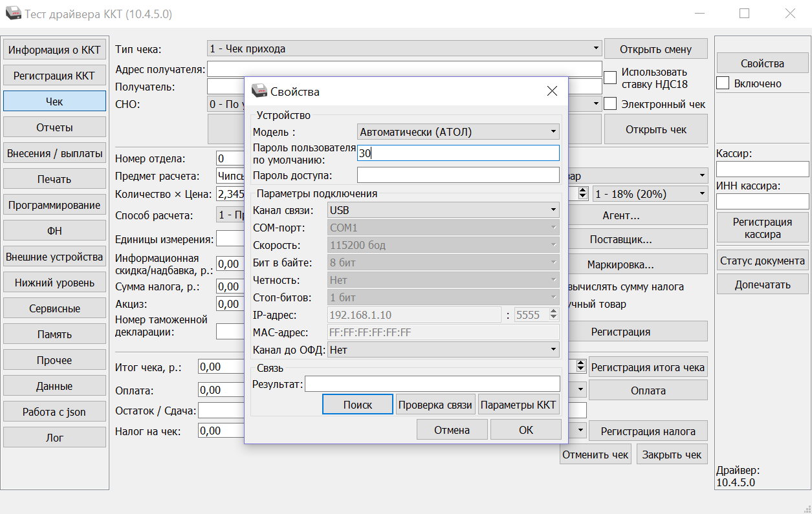Confirm the dialog with OK
812x514 pixels.
click(526, 430)
